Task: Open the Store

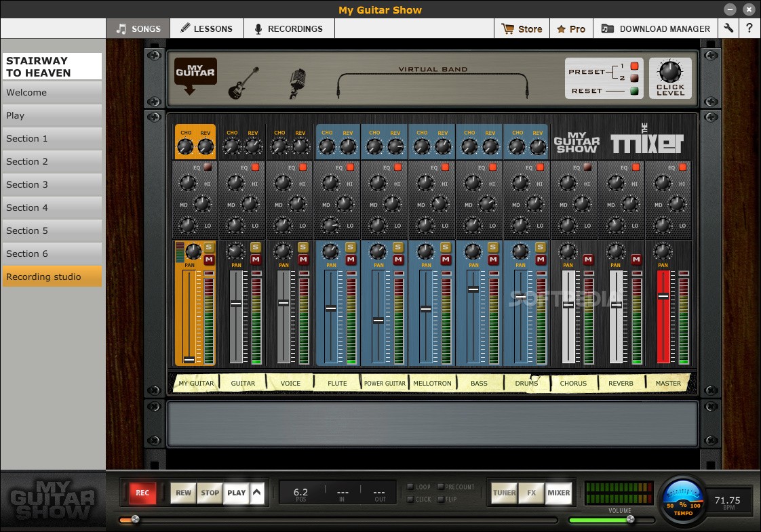Action: point(522,28)
